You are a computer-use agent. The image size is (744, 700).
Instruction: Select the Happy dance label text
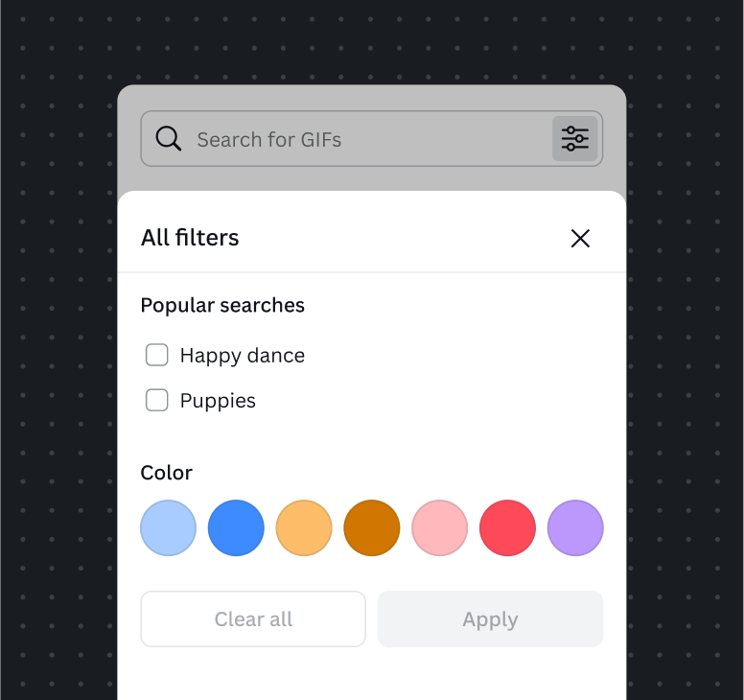243,356
